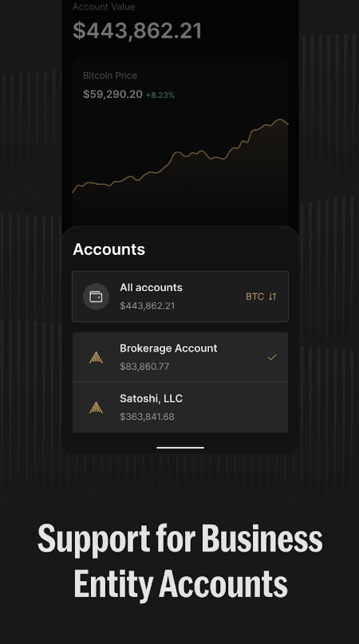The height and width of the screenshot is (644, 359).
Task: Click the Satoshi, LLC logo icon
Action: tap(96, 407)
